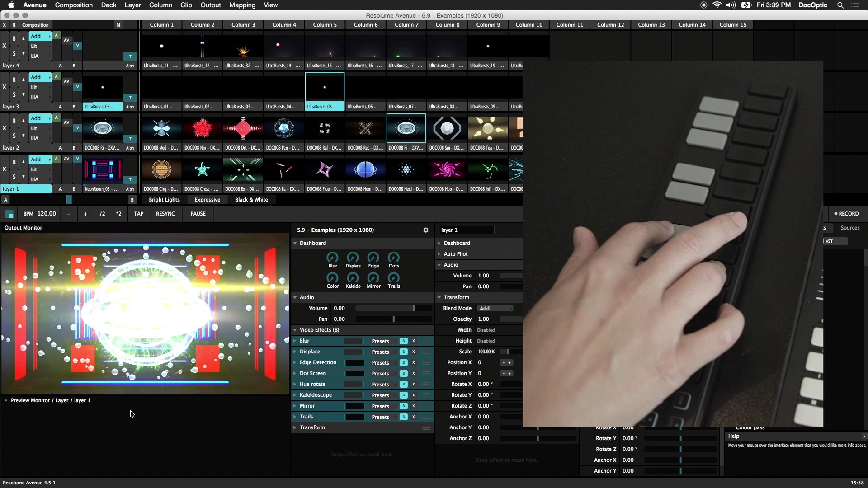Switch to the Expressive deck tab
This screenshot has height=488, width=868.
[207, 200]
